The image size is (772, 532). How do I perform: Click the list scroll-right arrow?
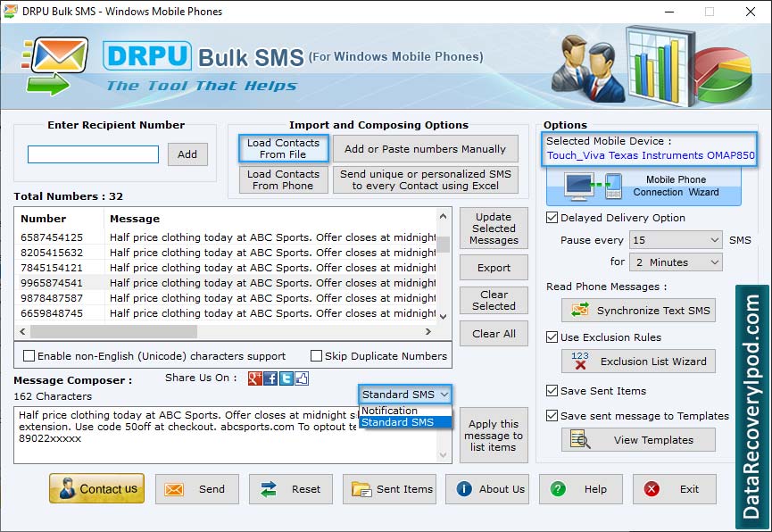(x=428, y=331)
